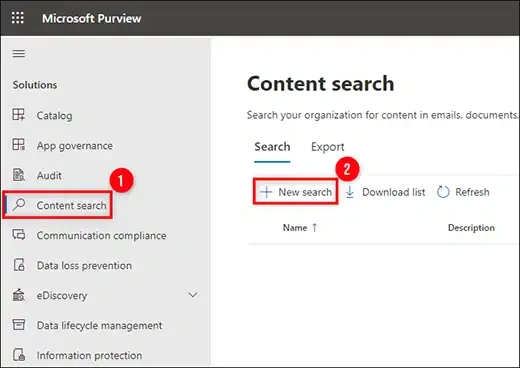Select Content search in the sidebar
Image resolution: width=520 pixels, height=368 pixels.
71,205
